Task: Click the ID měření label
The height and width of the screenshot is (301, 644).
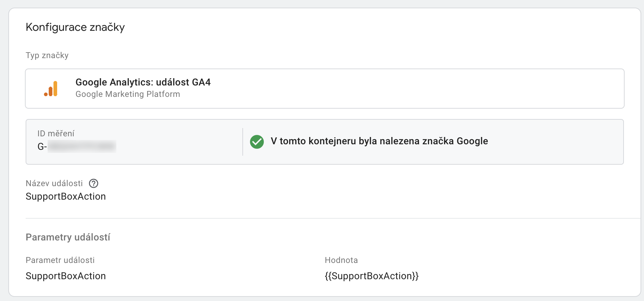Action: (56, 134)
